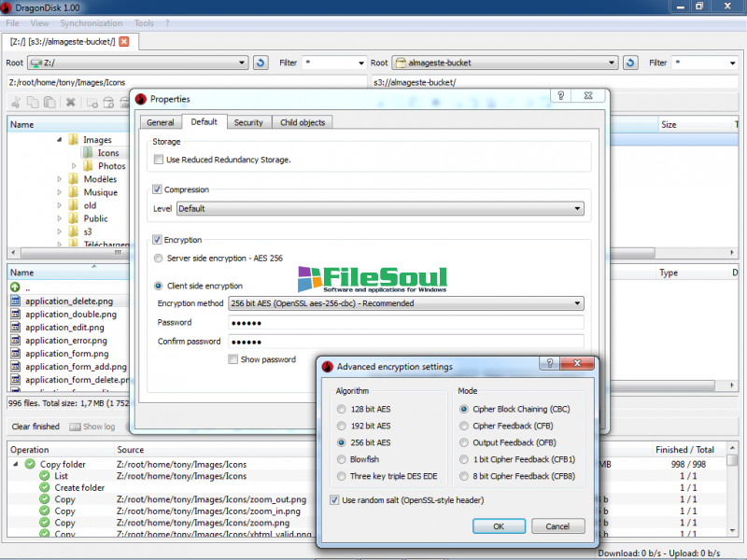Open the Synchronization menu
This screenshot has width=747, height=560.
click(x=92, y=22)
